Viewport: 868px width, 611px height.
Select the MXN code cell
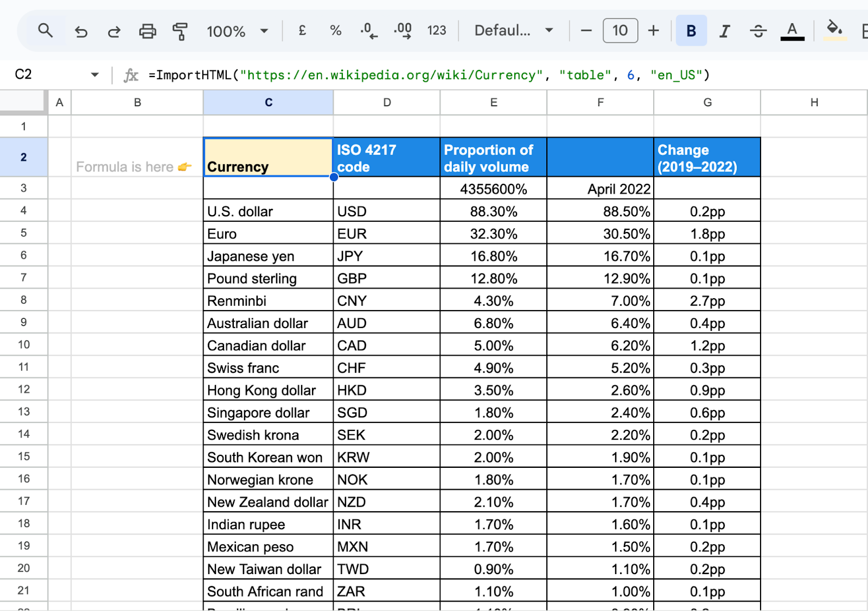(x=387, y=546)
